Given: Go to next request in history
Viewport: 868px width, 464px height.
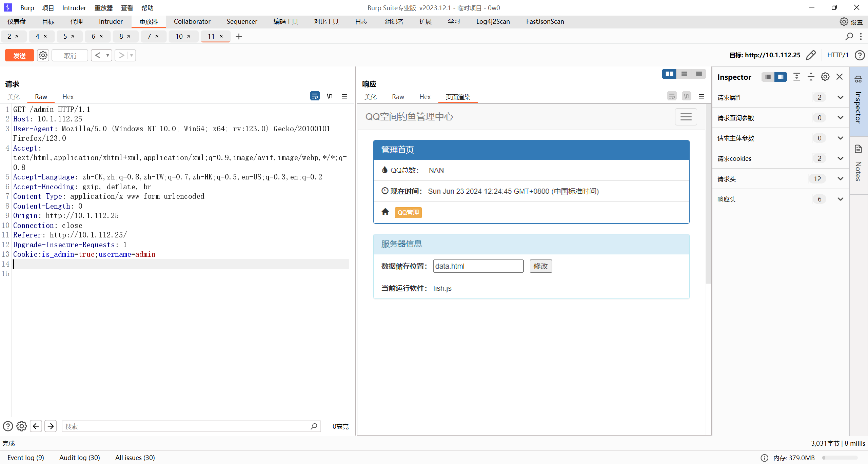Looking at the screenshot, I should click(x=121, y=55).
